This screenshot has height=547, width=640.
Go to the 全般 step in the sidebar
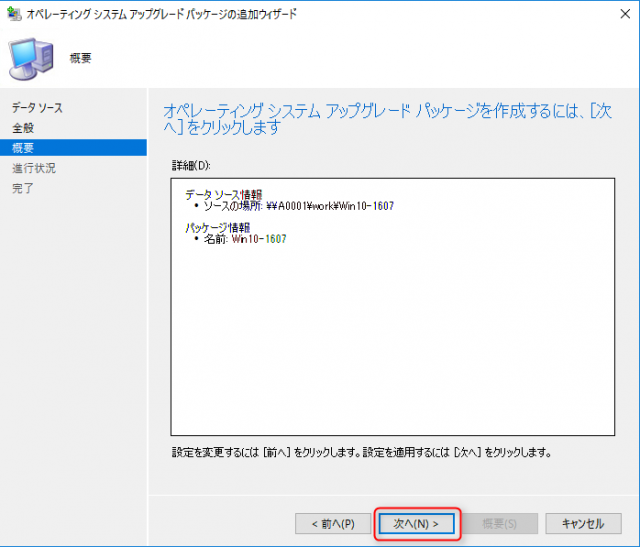[x=23, y=128]
